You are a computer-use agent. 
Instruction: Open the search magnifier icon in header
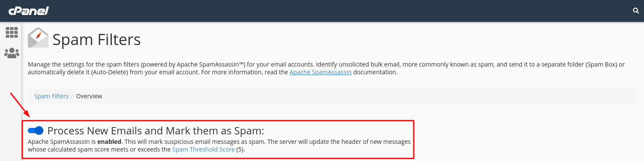[x=636, y=11]
